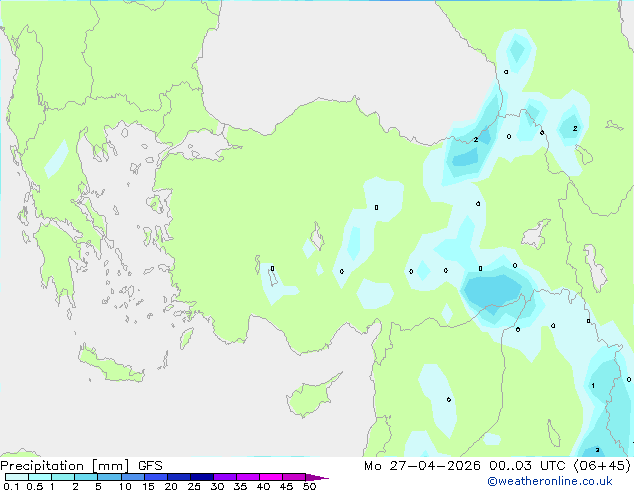
Task: Open the weatheronline.co.uk copyright link
Action: [x=550, y=481]
